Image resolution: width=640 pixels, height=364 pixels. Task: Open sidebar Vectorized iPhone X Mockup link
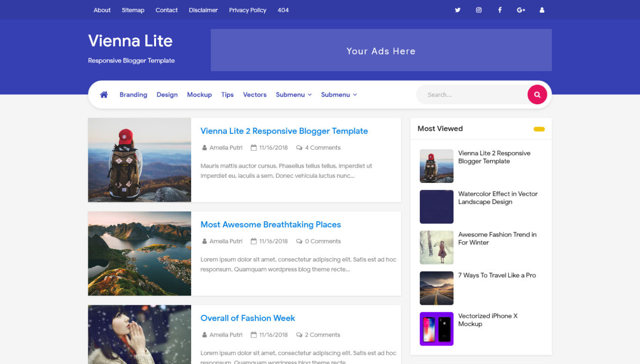click(x=488, y=320)
